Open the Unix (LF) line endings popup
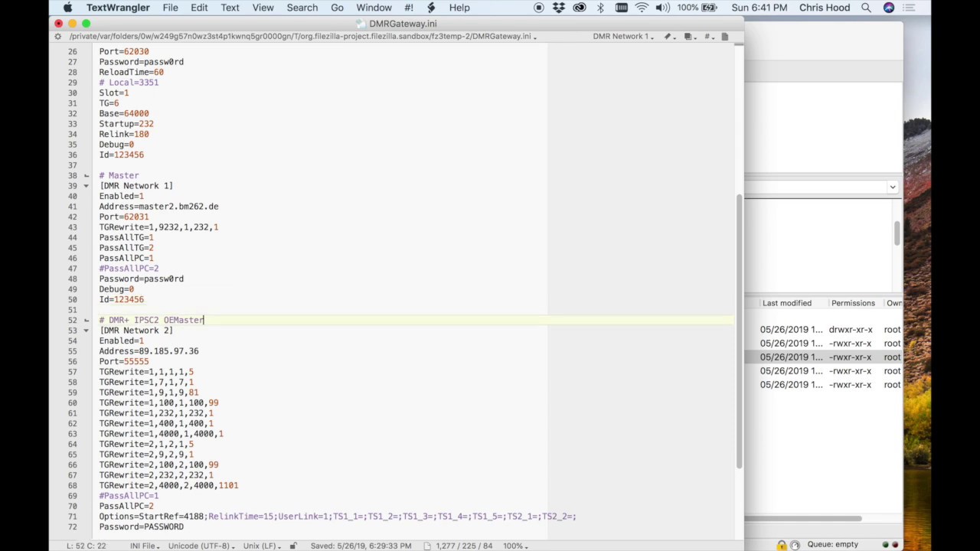The height and width of the screenshot is (551, 980). pos(262,546)
